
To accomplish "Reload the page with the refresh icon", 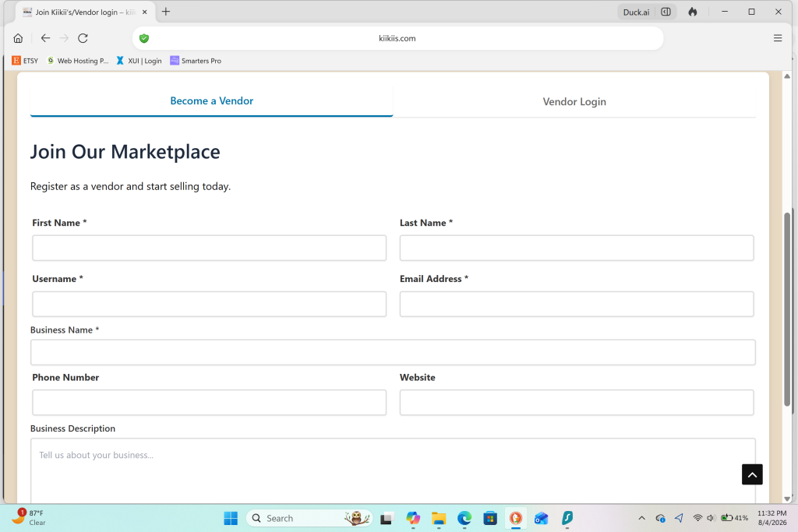I will click(x=83, y=38).
